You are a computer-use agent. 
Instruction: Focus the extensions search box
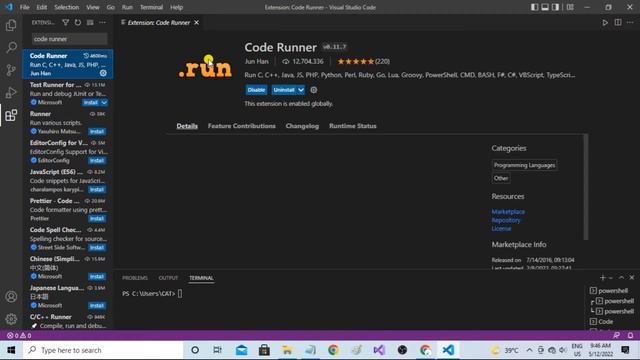(x=69, y=39)
